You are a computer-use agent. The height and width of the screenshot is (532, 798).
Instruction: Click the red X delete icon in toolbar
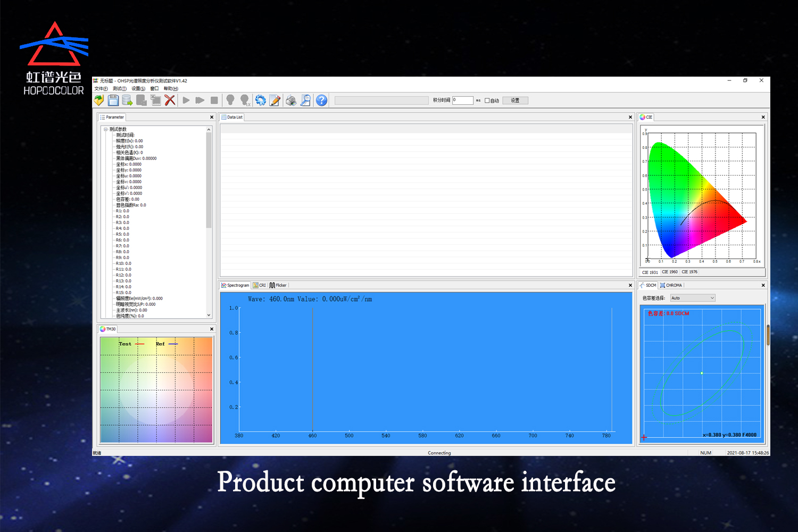pyautogui.click(x=170, y=100)
